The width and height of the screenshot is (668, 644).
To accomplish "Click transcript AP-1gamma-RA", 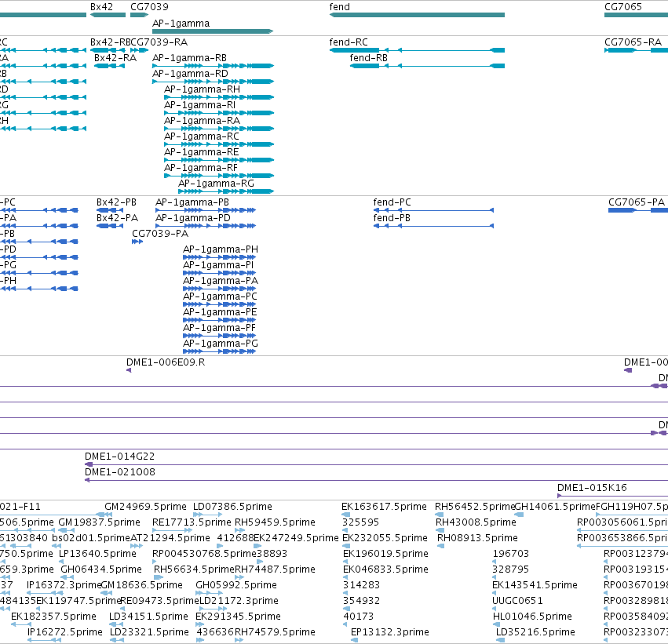I will pyautogui.click(x=203, y=121).
